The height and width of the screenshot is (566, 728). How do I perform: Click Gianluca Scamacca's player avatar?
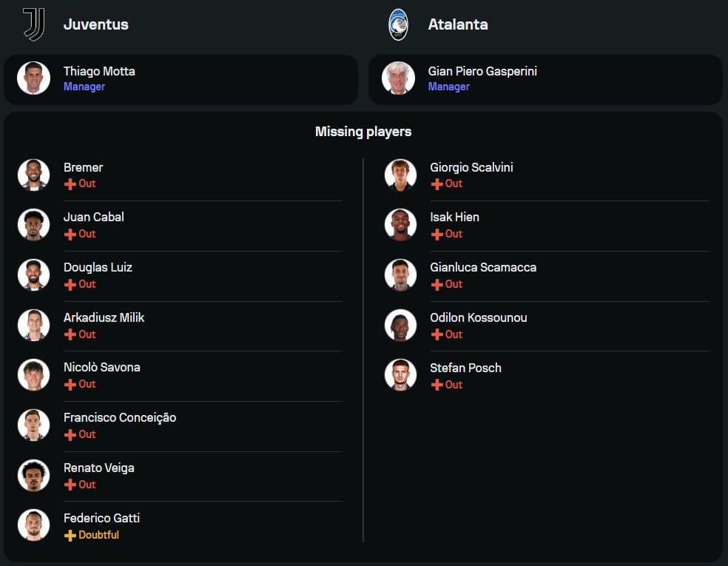point(401,275)
